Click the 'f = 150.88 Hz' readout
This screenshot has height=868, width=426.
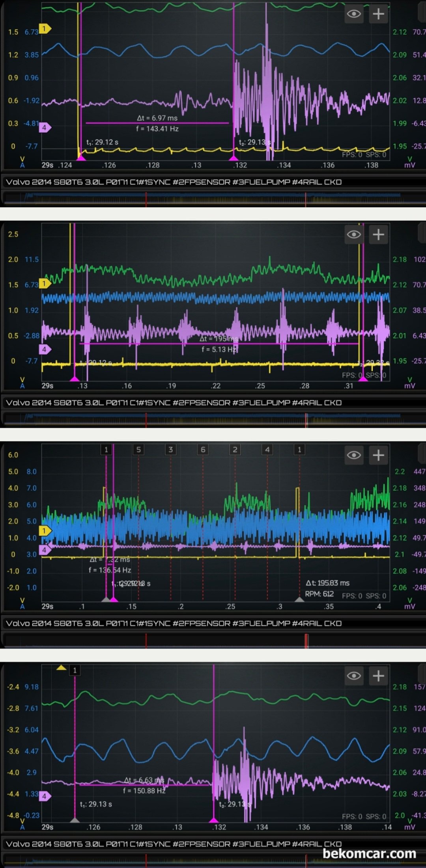point(144,790)
